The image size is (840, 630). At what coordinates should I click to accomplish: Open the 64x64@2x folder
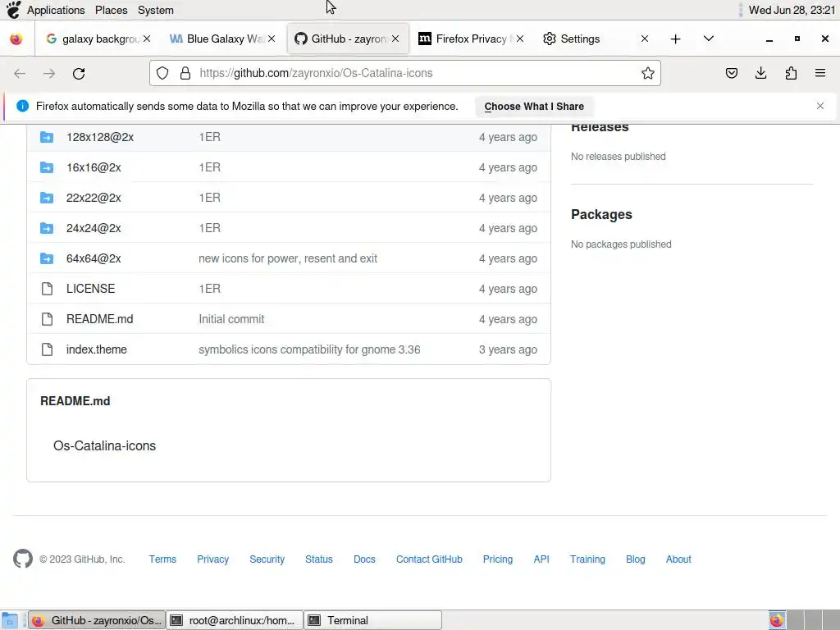94,258
